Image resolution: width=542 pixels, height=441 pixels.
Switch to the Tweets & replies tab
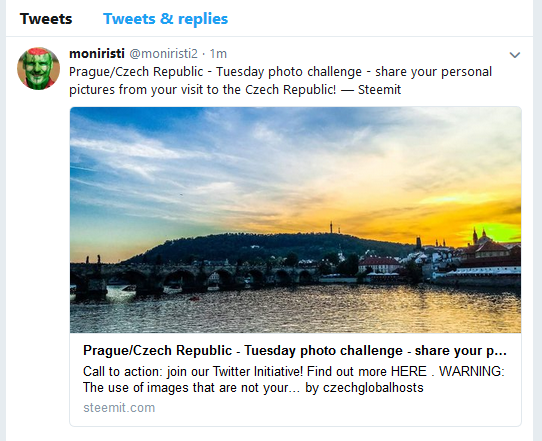coord(166,19)
